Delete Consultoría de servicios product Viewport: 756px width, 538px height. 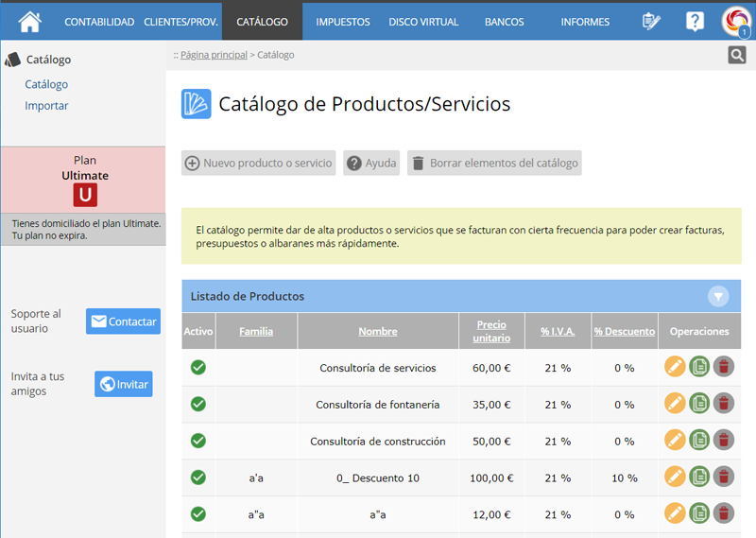723,367
